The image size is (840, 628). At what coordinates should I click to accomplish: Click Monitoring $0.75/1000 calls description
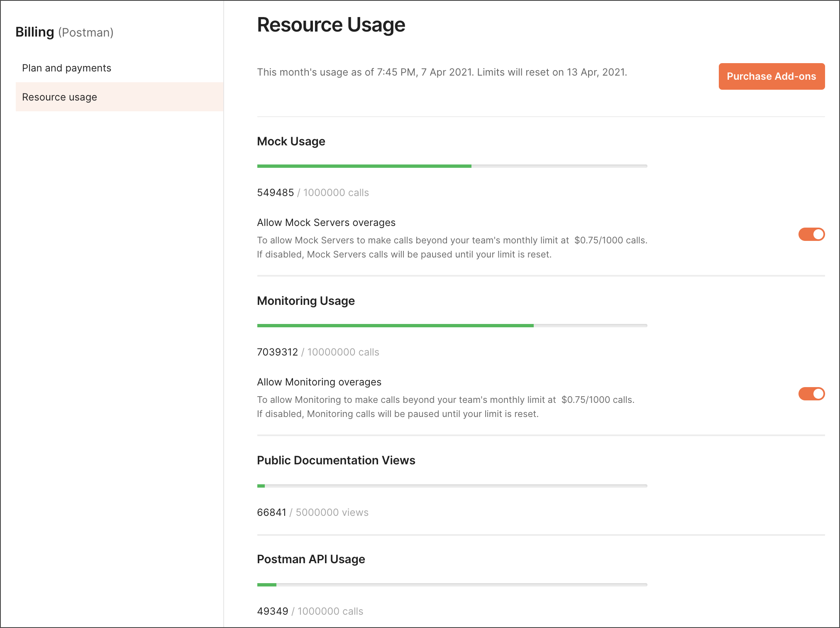[446, 407]
